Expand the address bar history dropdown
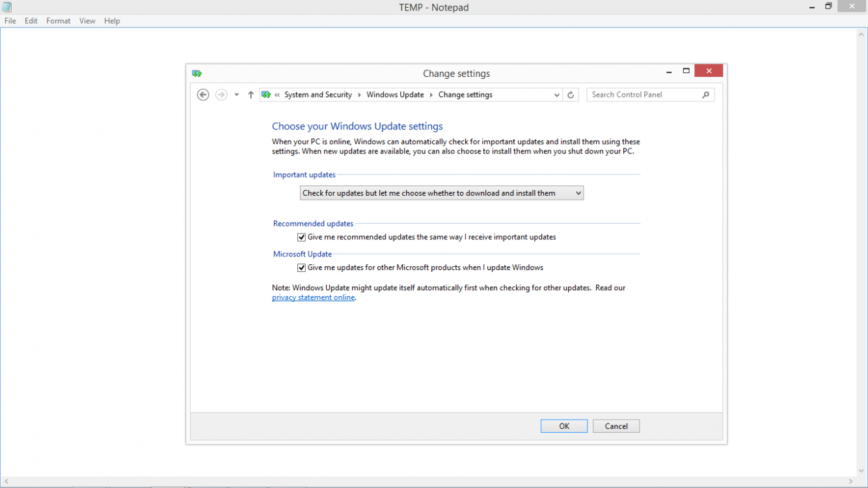The width and height of the screenshot is (868, 488). (x=556, y=95)
